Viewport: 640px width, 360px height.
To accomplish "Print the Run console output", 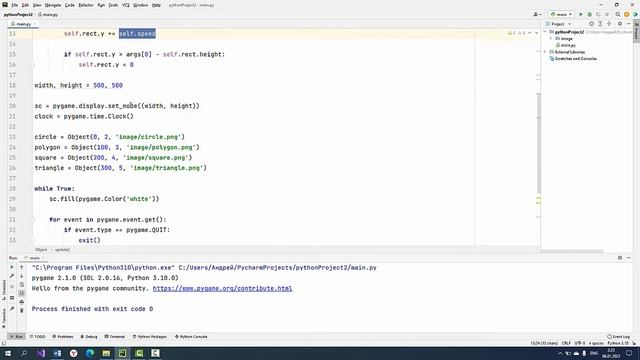I will (22, 302).
